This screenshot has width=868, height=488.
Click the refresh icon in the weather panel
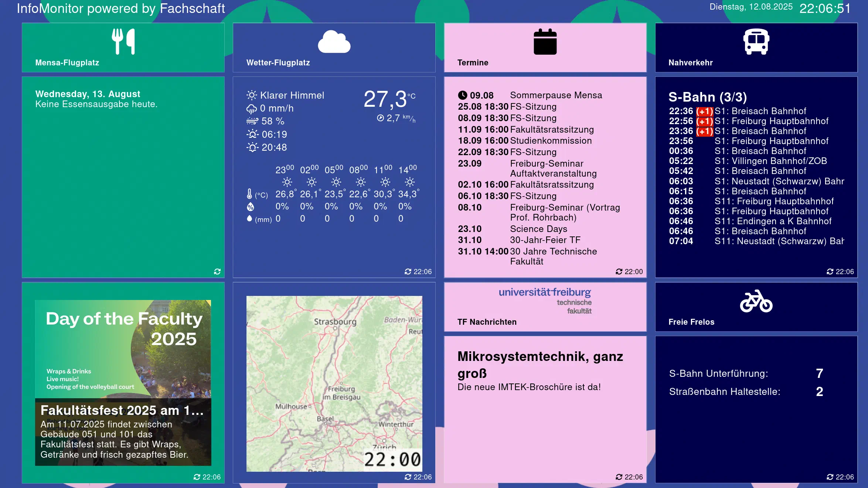408,272
